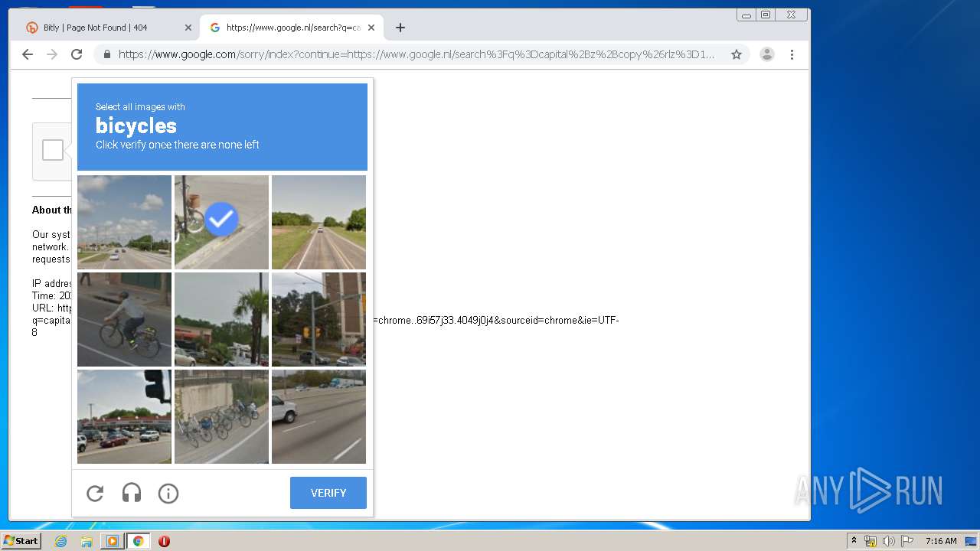
Task: Reload the captcha challenge images
Action: [95, 494]
